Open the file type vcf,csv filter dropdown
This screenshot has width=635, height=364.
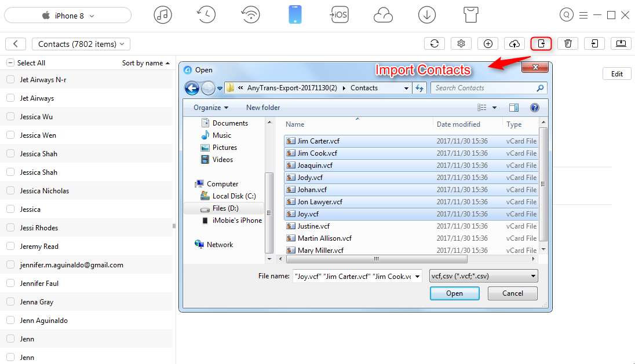(484, 276)
